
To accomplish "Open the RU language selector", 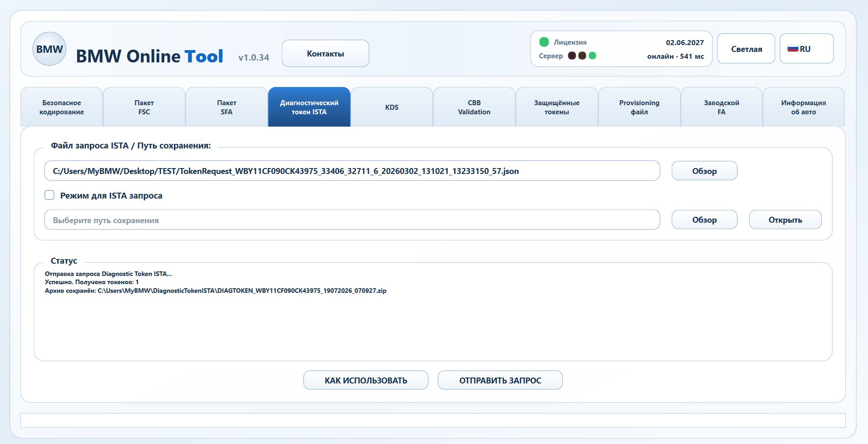I will pyautogui.click(x=807, y=49).
